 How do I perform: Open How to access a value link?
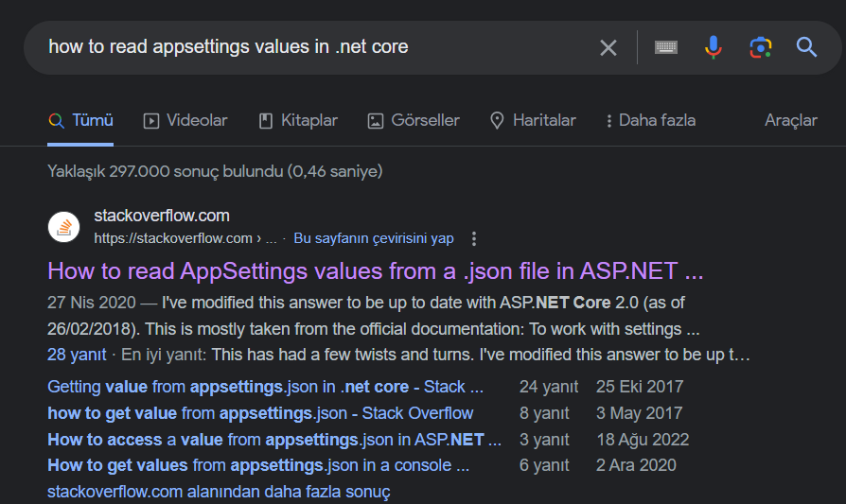[274, 440]
